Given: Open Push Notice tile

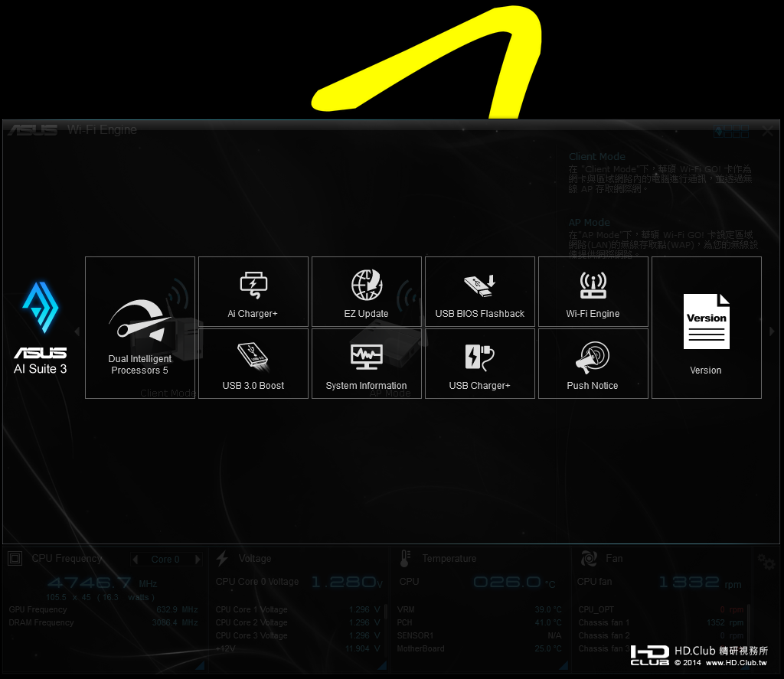Looking at the screenshot, I should click(593, 364).
